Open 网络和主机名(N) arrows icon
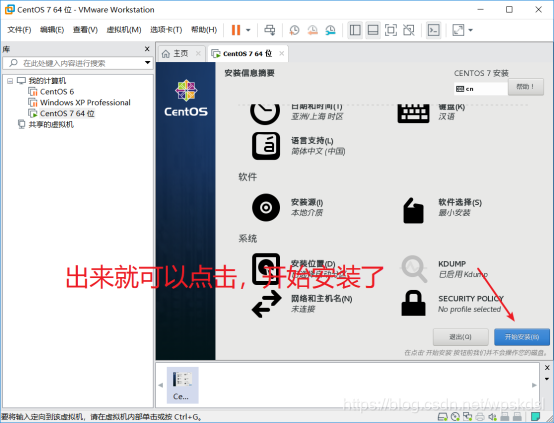 (267, 304)
